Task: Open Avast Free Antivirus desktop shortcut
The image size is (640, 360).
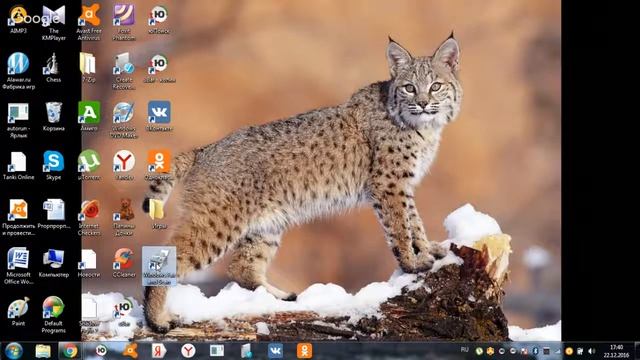Action: pos(89,23)
